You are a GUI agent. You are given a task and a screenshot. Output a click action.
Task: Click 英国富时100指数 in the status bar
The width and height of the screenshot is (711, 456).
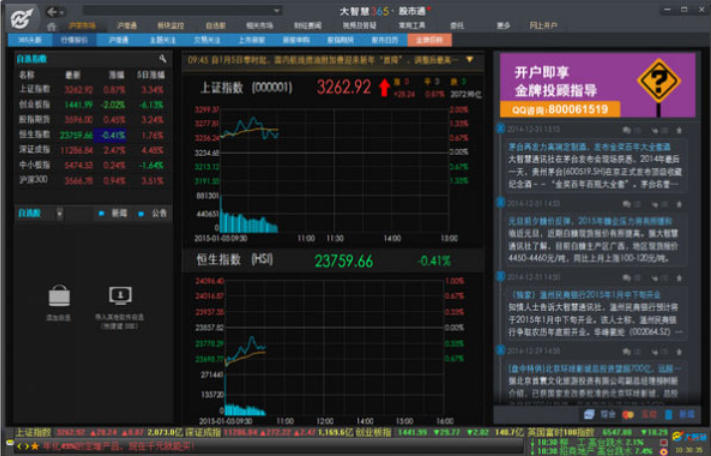[561, 432]
